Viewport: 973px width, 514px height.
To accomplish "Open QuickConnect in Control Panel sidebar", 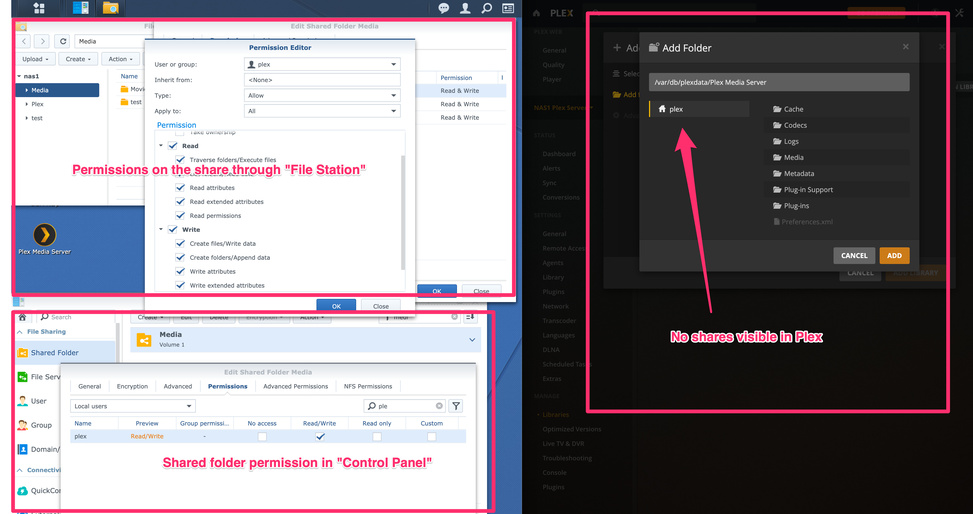I will coord(38,490).
